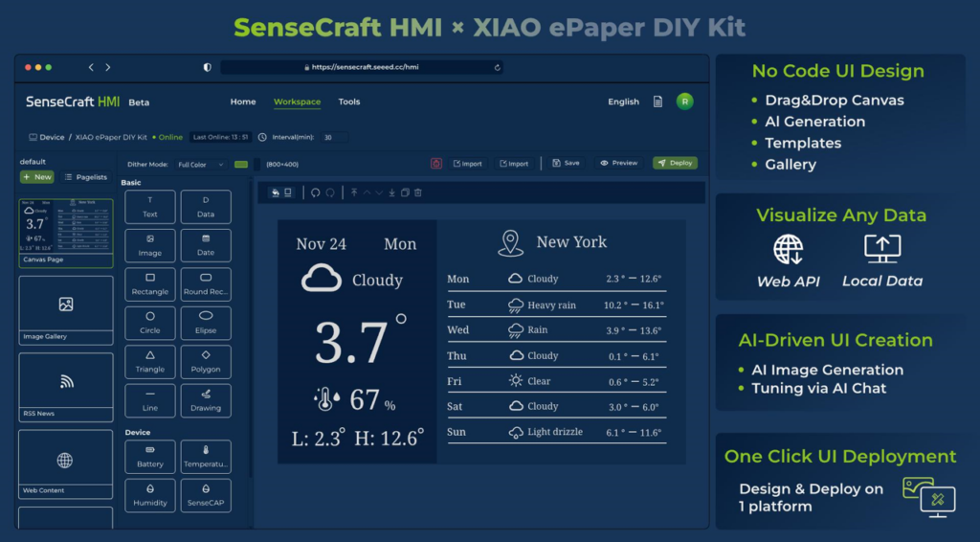Select the Text component tool
Viewport: 980px width, 542px height.
point(150,207)
